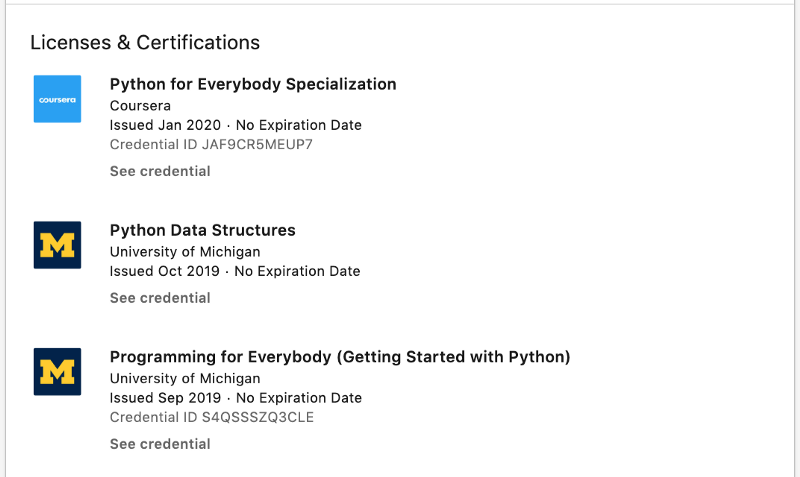See credential for Programming for Everybody course
The image size is (800, 477).
[x=160, y=444]
